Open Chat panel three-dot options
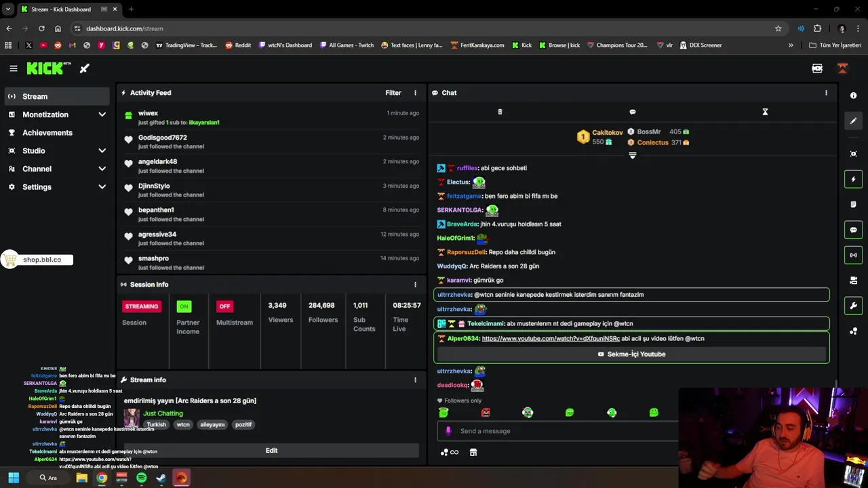The width and height of the screenshot is (868, 488). point(826,93)
